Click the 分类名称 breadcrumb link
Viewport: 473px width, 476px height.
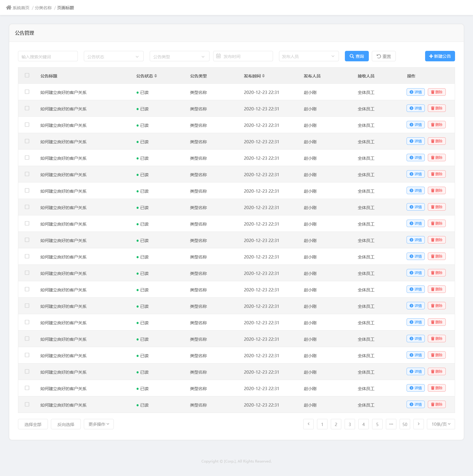[43, 8]
